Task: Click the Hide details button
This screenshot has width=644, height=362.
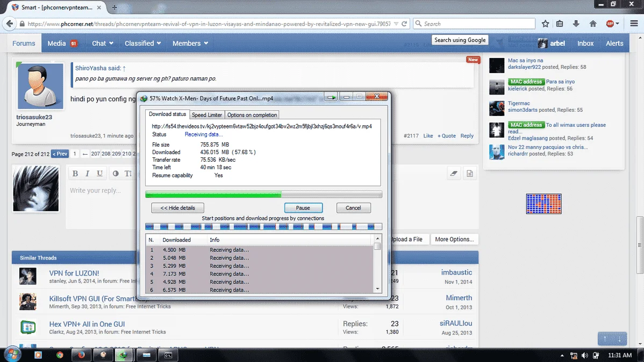Action: 177,208
